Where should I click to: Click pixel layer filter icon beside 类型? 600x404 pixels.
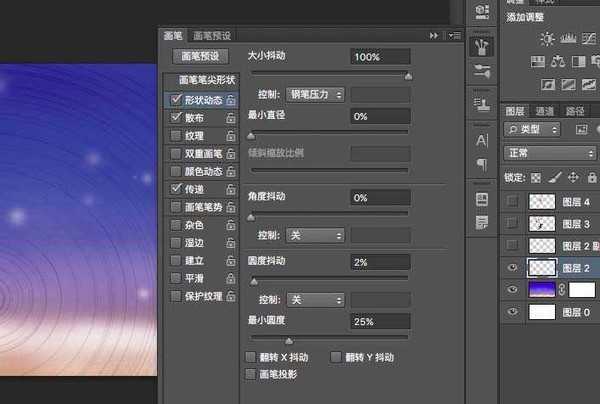(582, 130)
